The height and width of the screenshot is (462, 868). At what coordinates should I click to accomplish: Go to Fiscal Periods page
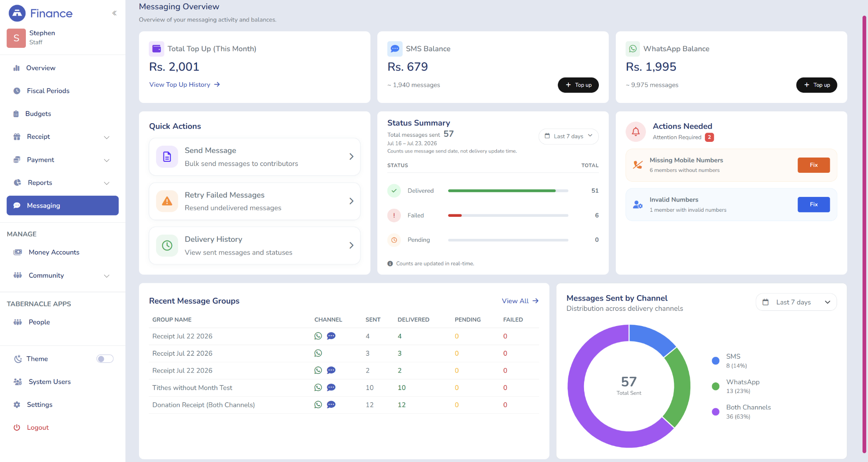63,91
